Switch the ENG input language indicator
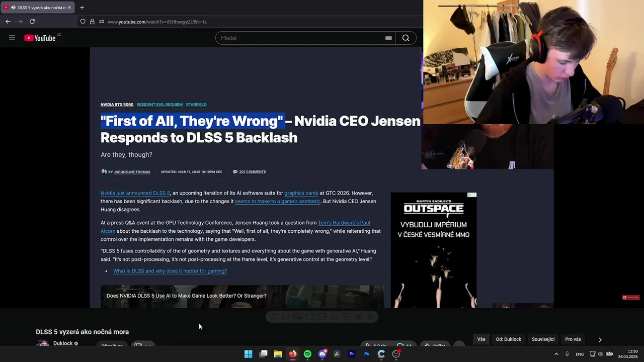Image resolution: width=644 pixels, height=362 pixels. coord(580,354)
